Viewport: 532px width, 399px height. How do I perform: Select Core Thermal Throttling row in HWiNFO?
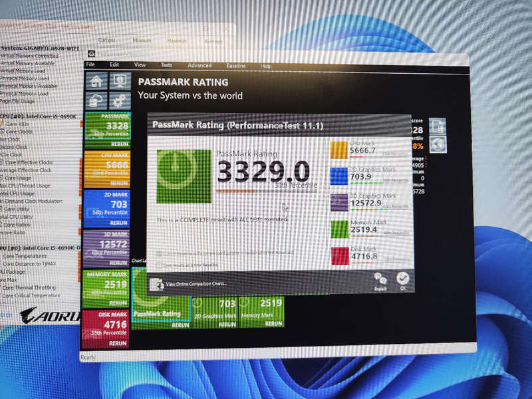[x=29, y=287]
